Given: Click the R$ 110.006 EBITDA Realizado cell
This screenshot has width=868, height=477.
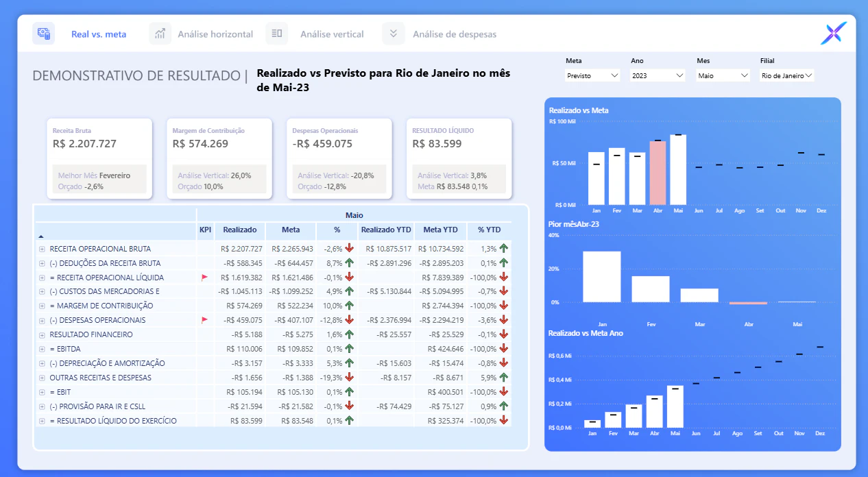Looking at the screenshot, I should click(x=240, y=349).
